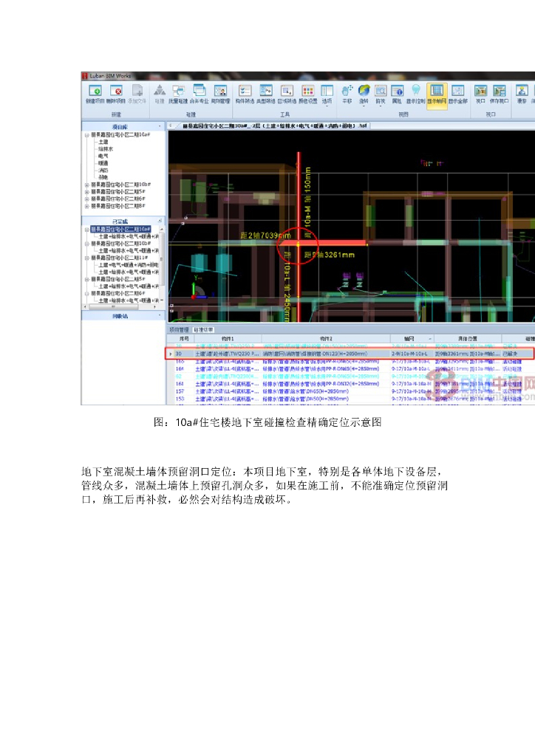
Task: Select the 旋转 (rotate) view tool
Action: pos(364,94)
